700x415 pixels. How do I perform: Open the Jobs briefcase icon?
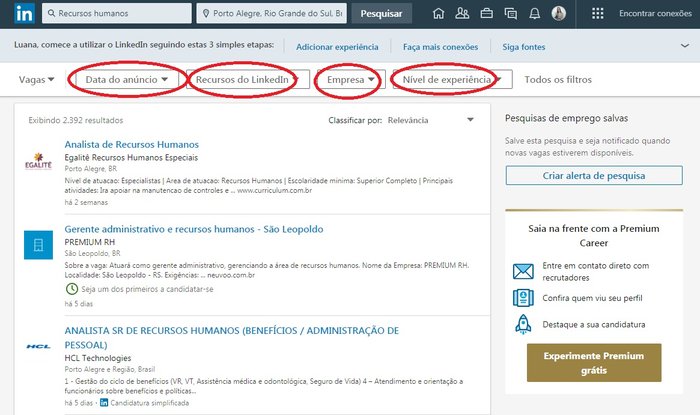coord(487,13)
